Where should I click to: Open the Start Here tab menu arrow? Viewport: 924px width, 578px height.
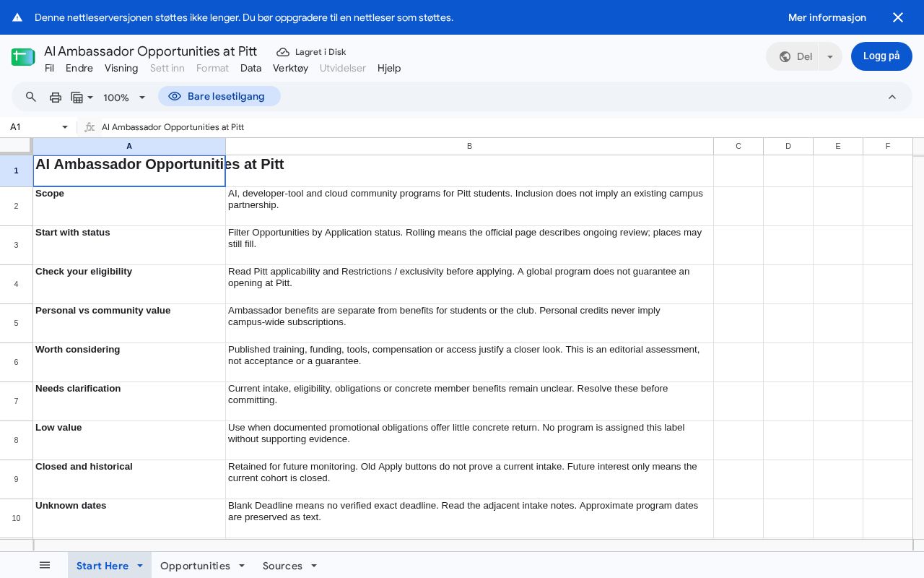pos(140,566)
